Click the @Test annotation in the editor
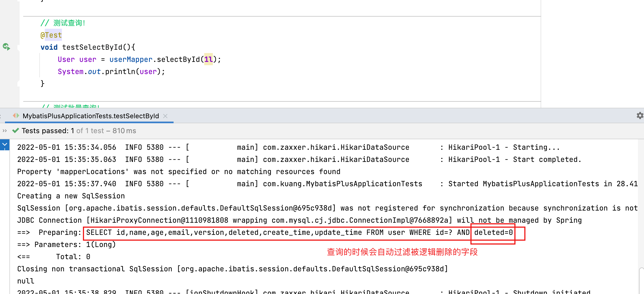 pyautogui.click(x=51, y=35)
